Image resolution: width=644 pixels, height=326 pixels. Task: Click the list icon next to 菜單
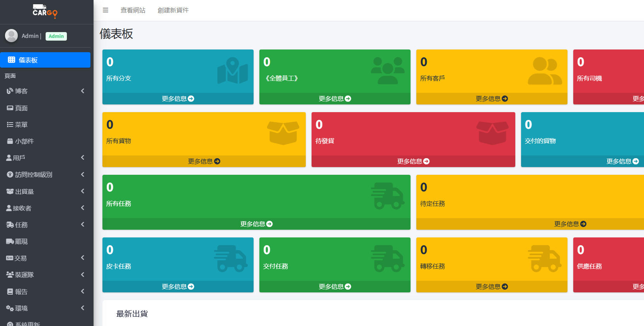click(x=10, y=125)
